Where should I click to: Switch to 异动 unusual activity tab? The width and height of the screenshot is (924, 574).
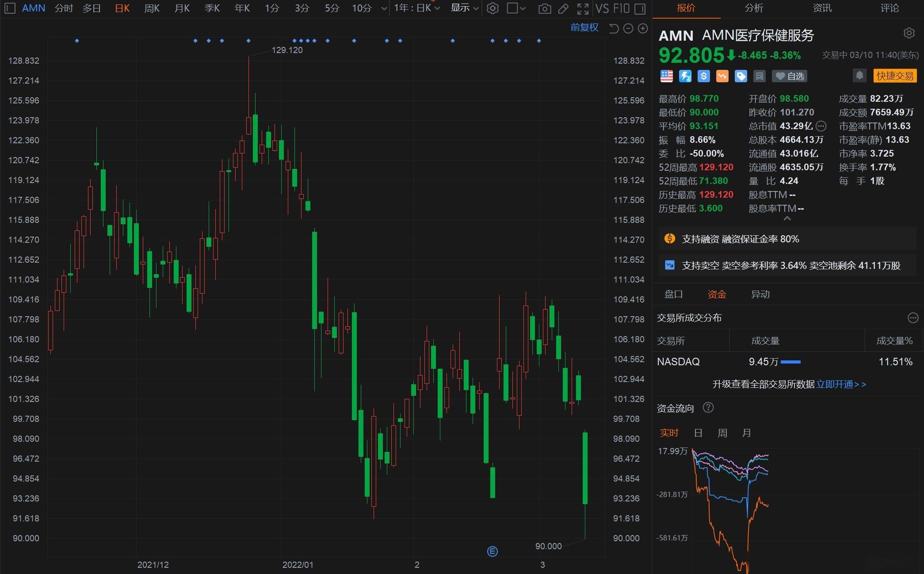(x=760, y=294)
